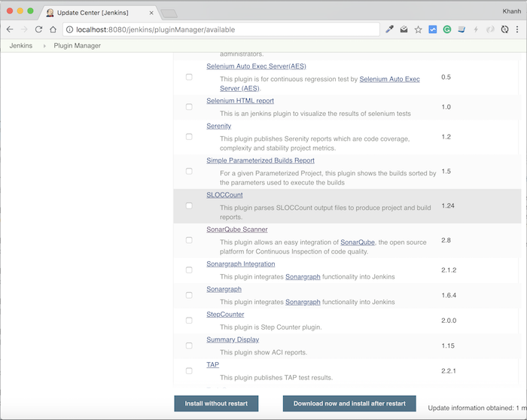
Task: Open Selenium Auto Exec Server(AES) title link
Action: pyautogui.click(x=256, y=66)
